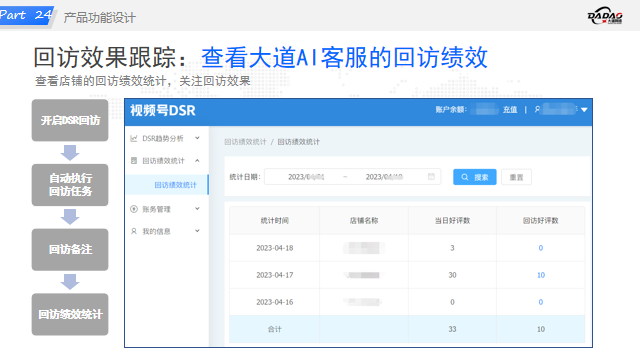Image resolution: width=640 pixels, height=360 pixels.
Task: Click the 账户余额 label
Action: [x=451, y=109]
